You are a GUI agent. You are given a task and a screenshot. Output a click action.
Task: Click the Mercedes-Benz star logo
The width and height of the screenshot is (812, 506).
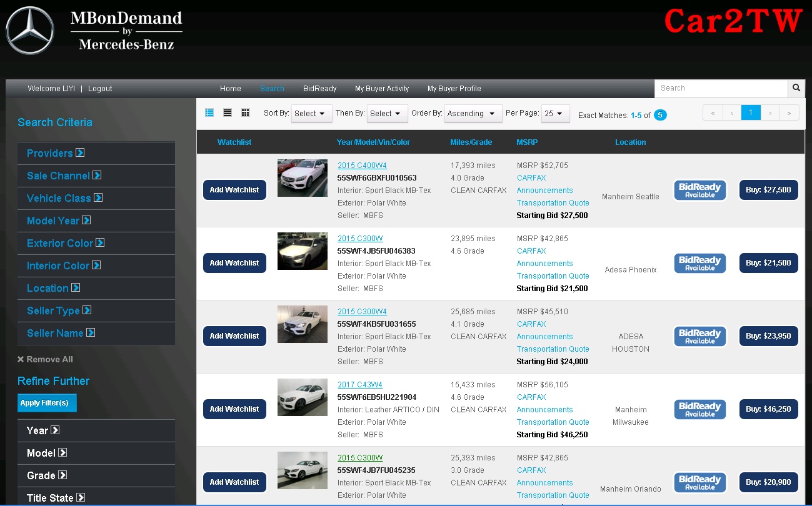[x=29, y=30]
